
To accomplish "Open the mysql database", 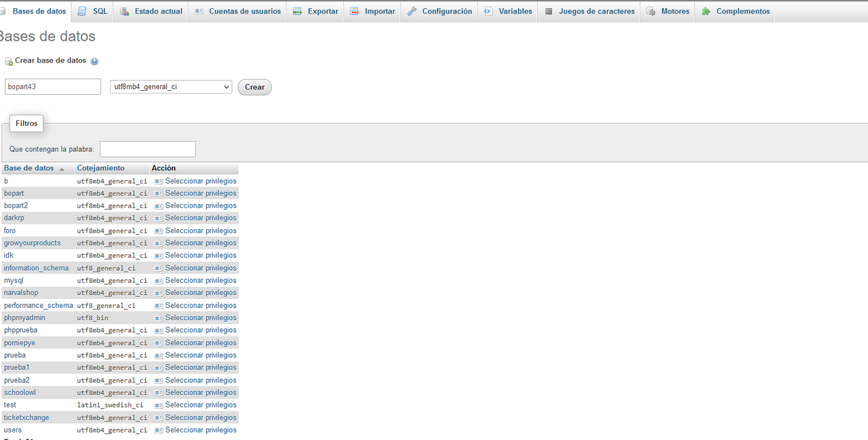I will click(14, 280).
